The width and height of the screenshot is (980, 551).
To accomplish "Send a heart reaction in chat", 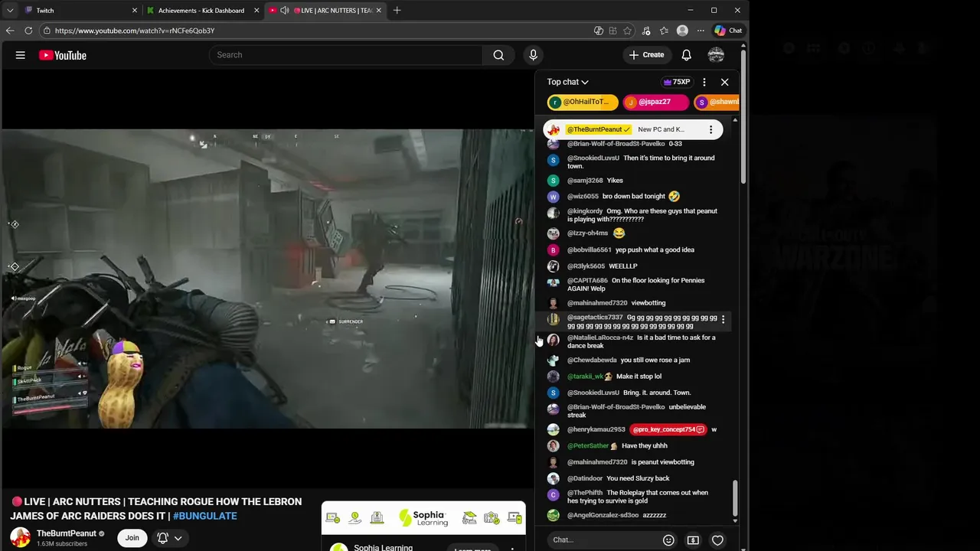I will pos(717,540).
